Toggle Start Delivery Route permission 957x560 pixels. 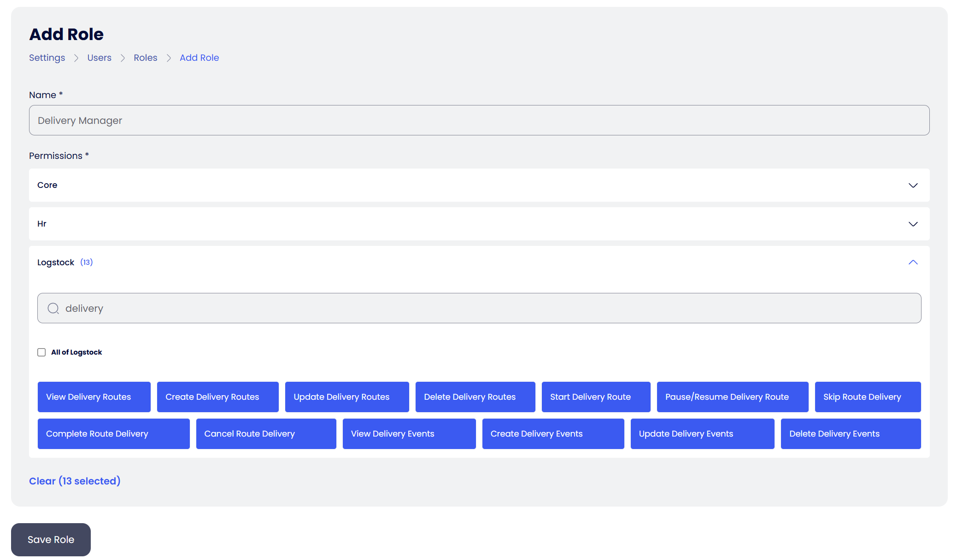coord(595,397)
